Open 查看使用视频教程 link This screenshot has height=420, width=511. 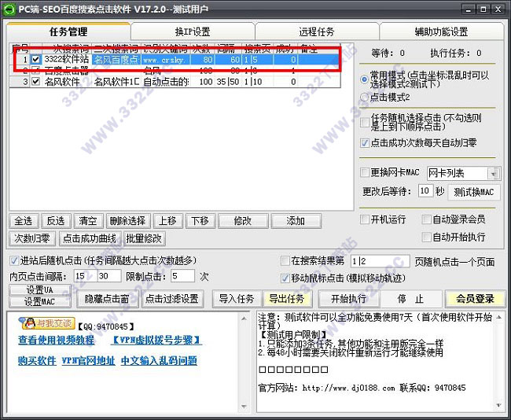(57, 340)
